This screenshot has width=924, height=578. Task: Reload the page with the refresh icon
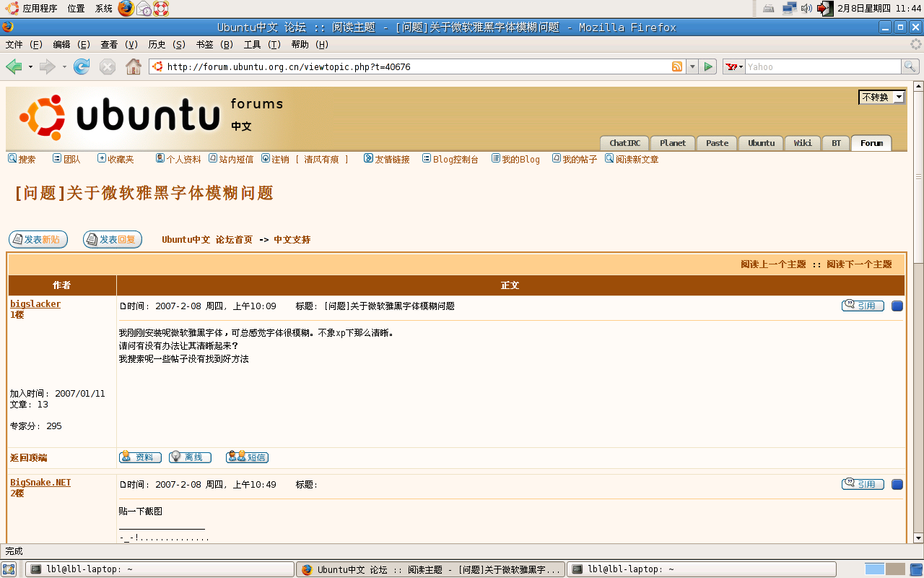coord(82,66)
